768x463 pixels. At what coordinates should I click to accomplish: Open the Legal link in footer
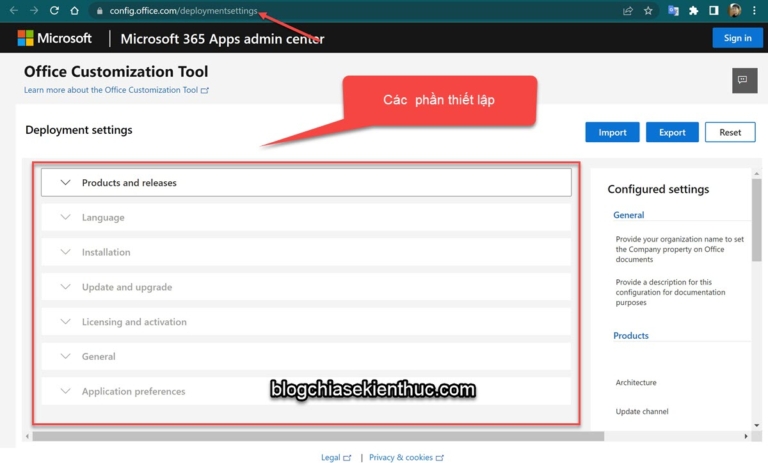click(336, 457)
